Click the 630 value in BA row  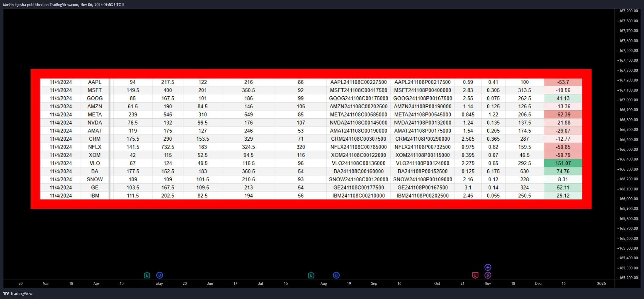525,171
